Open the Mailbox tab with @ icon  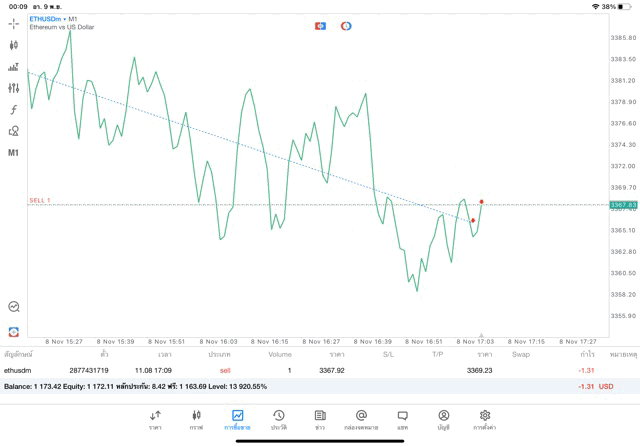tap(361, 419)
